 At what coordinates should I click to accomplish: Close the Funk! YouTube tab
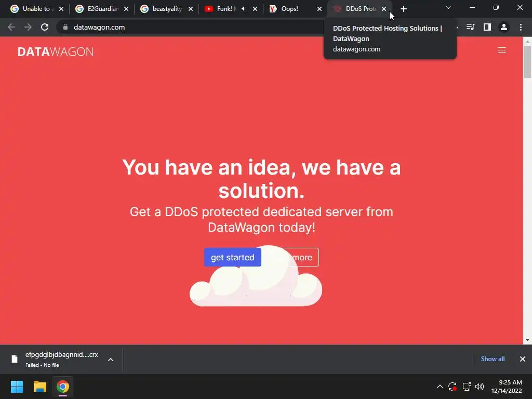(x=255, y=9)
